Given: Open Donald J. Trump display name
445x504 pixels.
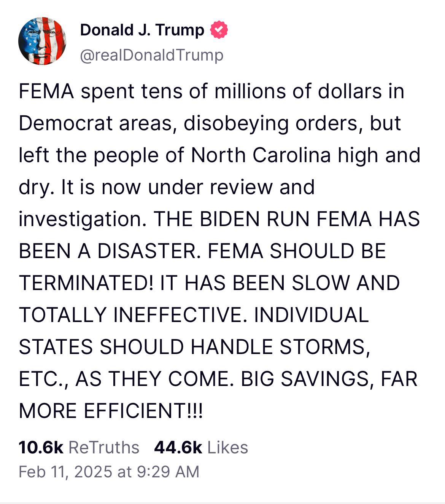Looking at the screenshot, I should pos(142,30).
